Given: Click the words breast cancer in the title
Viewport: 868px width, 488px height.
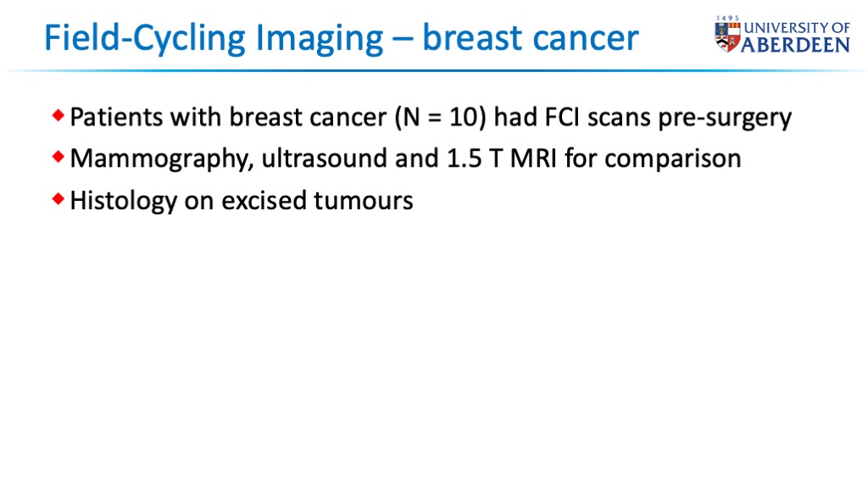Looking at the screenshot, I should (531, 38).
